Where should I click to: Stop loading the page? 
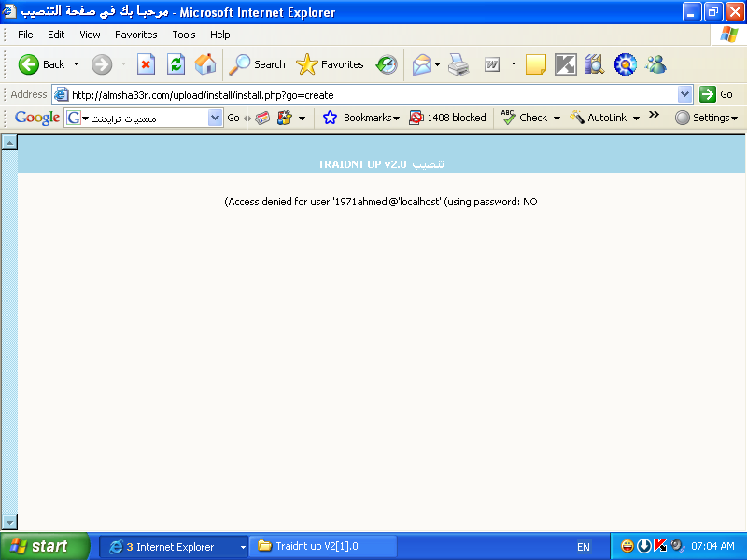[146, 64]
